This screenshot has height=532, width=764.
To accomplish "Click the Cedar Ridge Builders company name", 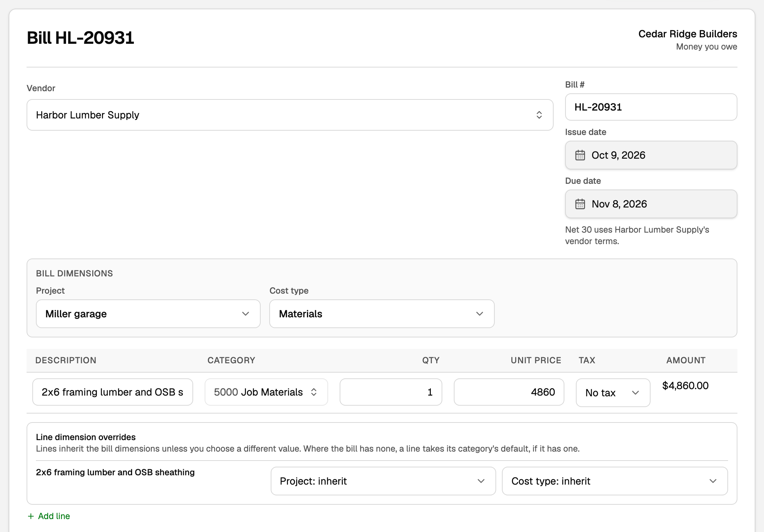I will [x=688, y=34].
